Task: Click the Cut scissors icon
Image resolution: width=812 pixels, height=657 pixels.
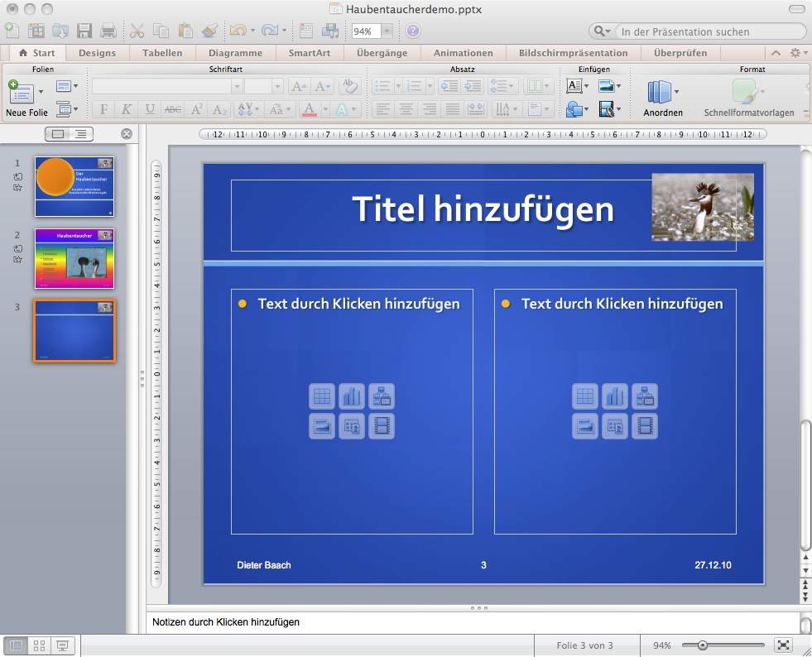Action: [137, 31]
